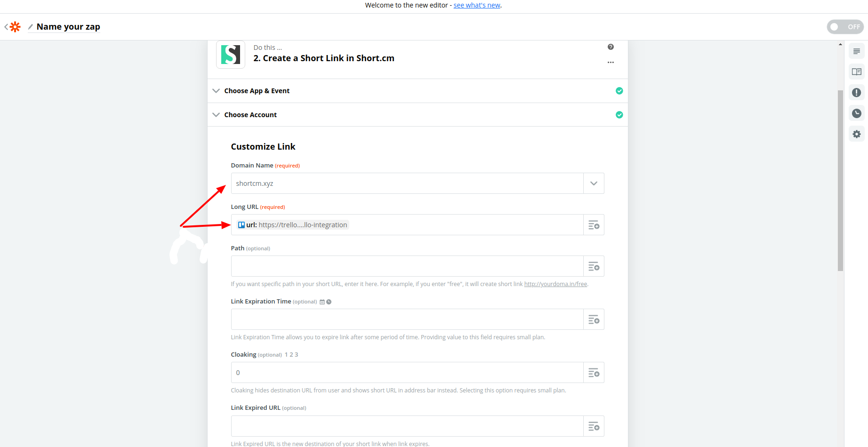Click into Link Expiration Time field
868x447 pixels.
pyautogui.click(x=407, y=319)
